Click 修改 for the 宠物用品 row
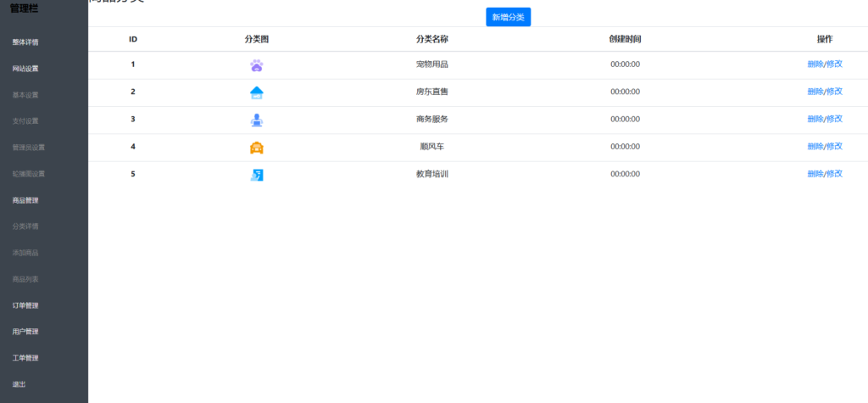The width and height of the screenshot is (868, 403). coord(835,64)
